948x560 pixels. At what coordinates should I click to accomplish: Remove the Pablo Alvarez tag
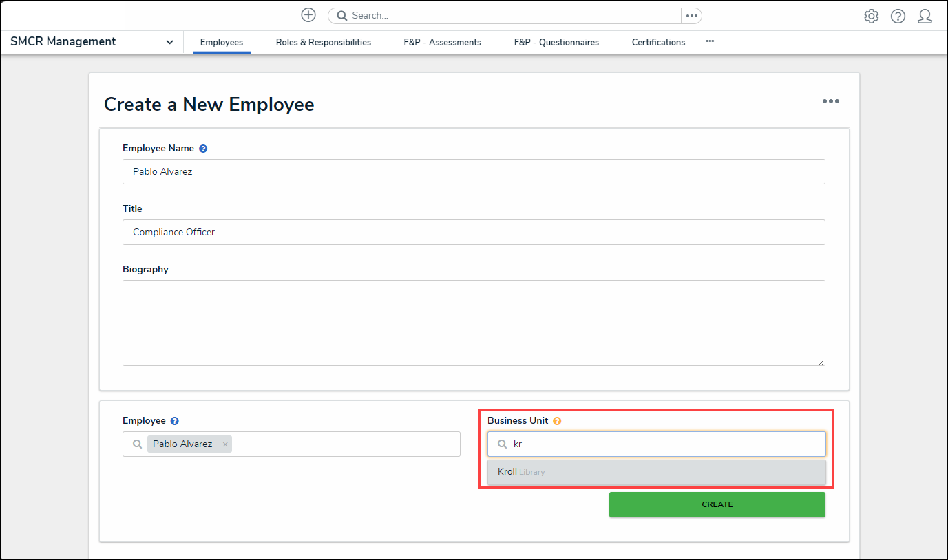click(x=225, y=444)
